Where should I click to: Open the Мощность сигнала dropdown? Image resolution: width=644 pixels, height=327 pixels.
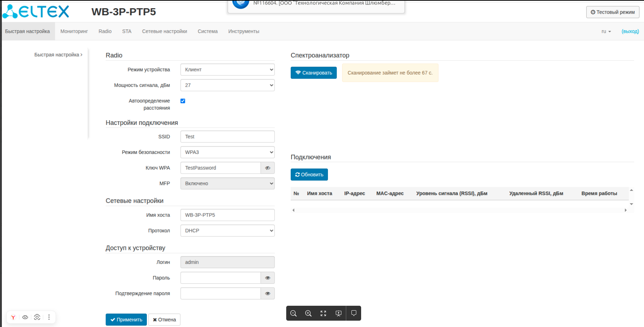[x=227, y=85]
